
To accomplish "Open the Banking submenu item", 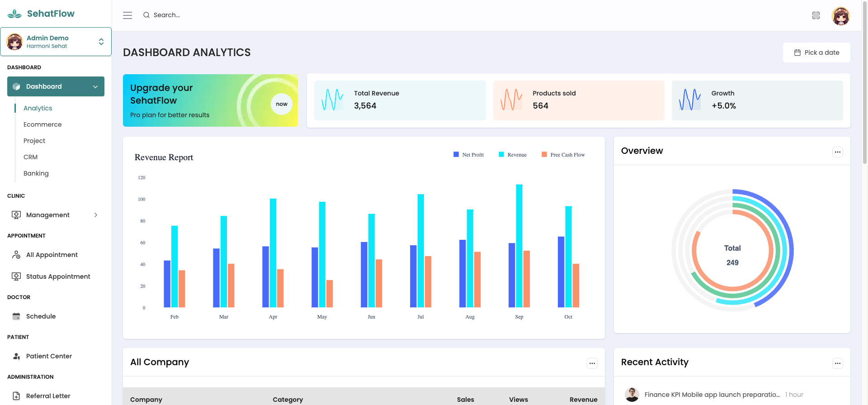I will (x=36, y=173).
